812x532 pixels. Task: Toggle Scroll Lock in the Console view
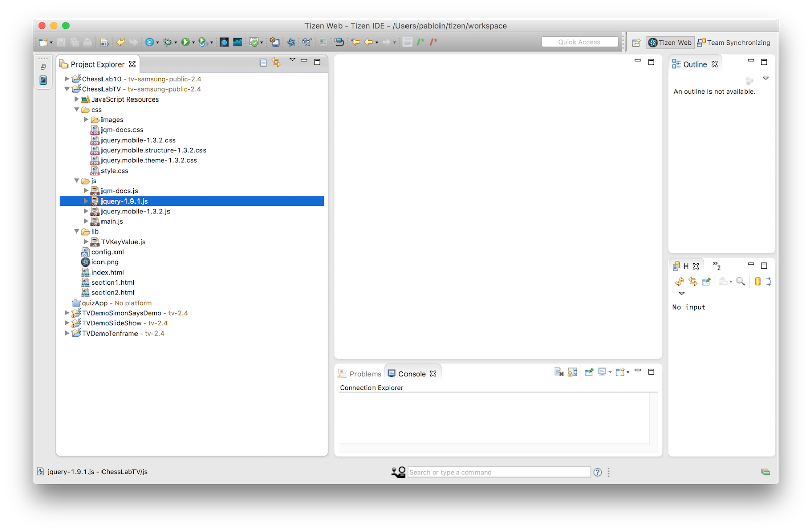pos(572,372)
